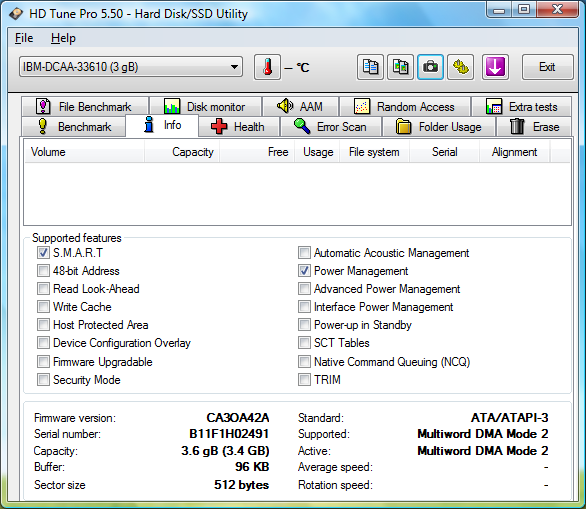586x509 pixels.
Task: Minimize the HD Tune Pro window
Action: coord(499,10)
